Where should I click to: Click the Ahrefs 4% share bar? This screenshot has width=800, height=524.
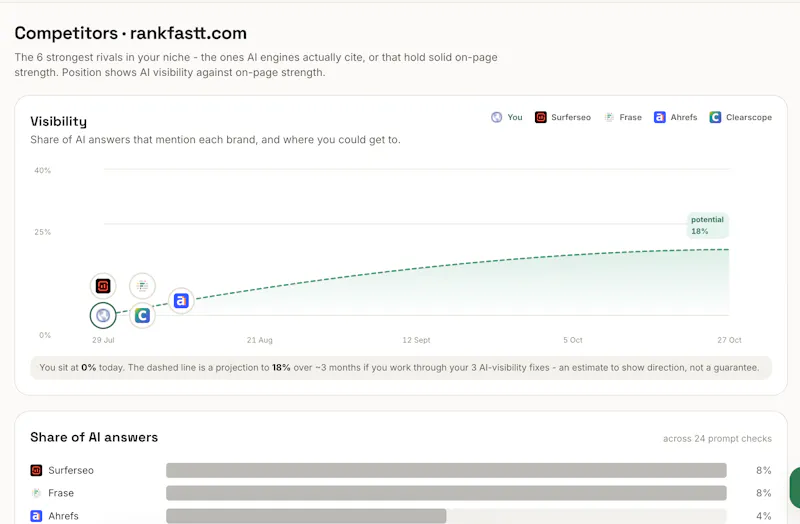[x=306, y=516]
